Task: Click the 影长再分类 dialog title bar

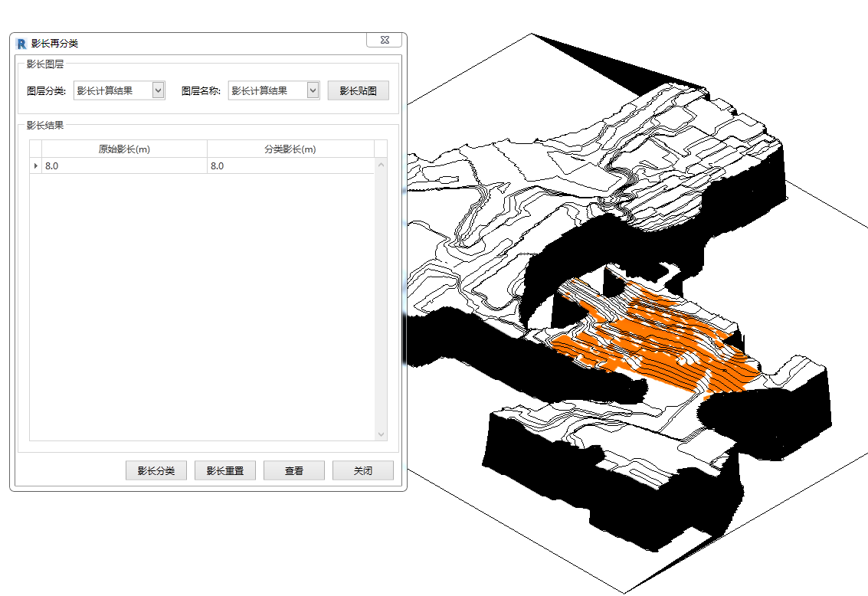Action: [192, 43]
